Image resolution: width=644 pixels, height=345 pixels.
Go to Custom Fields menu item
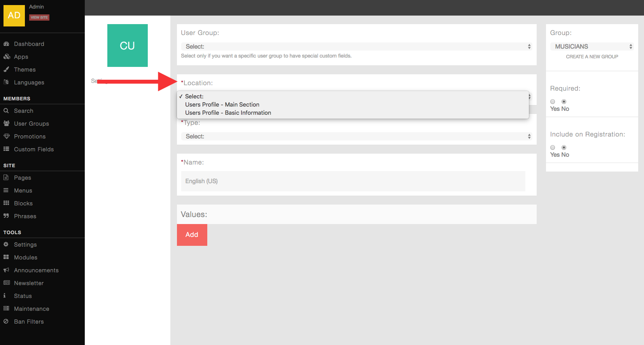point(34,149)
